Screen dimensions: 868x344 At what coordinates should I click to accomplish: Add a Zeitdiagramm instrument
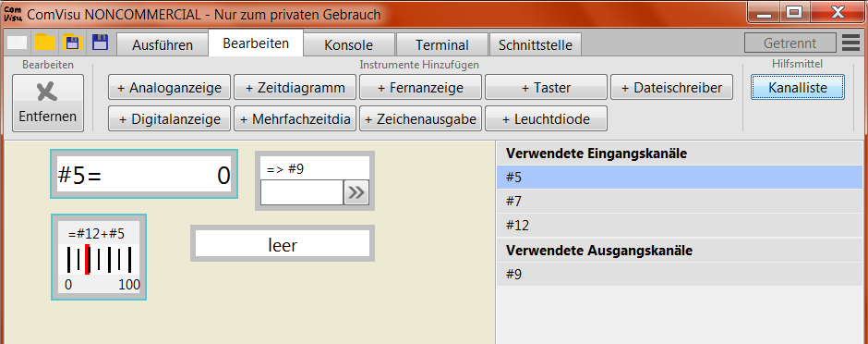pyautogui.click(x=295, y=88)
